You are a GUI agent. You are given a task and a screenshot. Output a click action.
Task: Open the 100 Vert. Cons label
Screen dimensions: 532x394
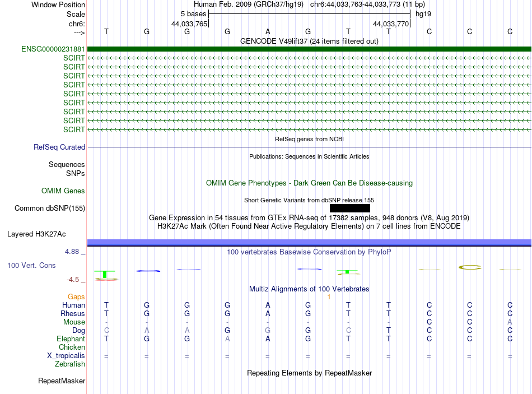(x=31, y=265)
